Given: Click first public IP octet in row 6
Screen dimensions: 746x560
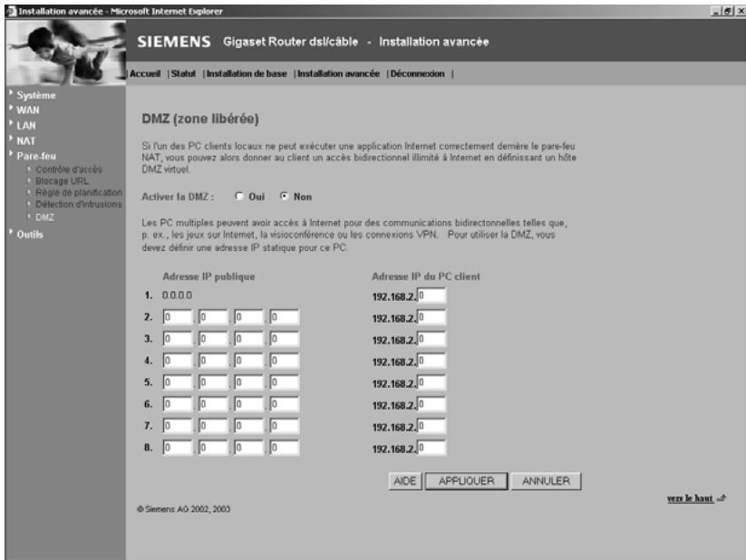Looking at the screenshot, I should [x=178, y=404].
